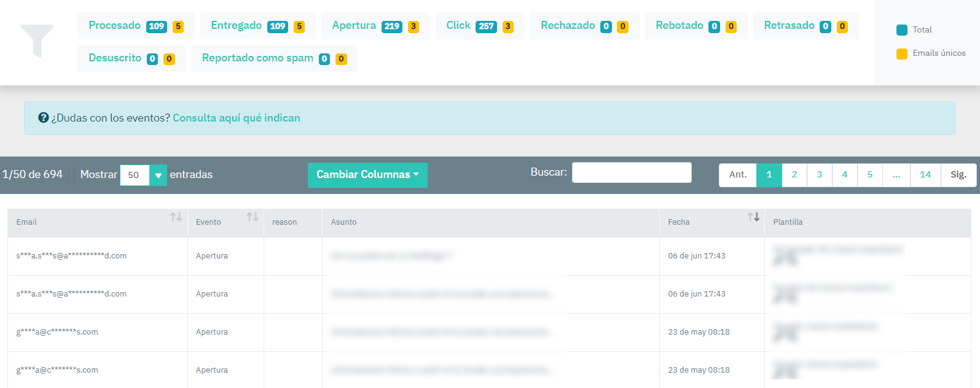Image resolution: width=980 pixels, height=388 pixels.
Task: Go to page 2 of results
Action: (794, 175)
